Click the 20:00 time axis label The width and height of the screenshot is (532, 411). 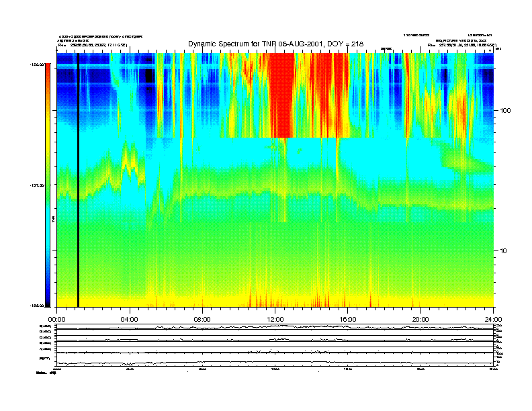[420, 320]
